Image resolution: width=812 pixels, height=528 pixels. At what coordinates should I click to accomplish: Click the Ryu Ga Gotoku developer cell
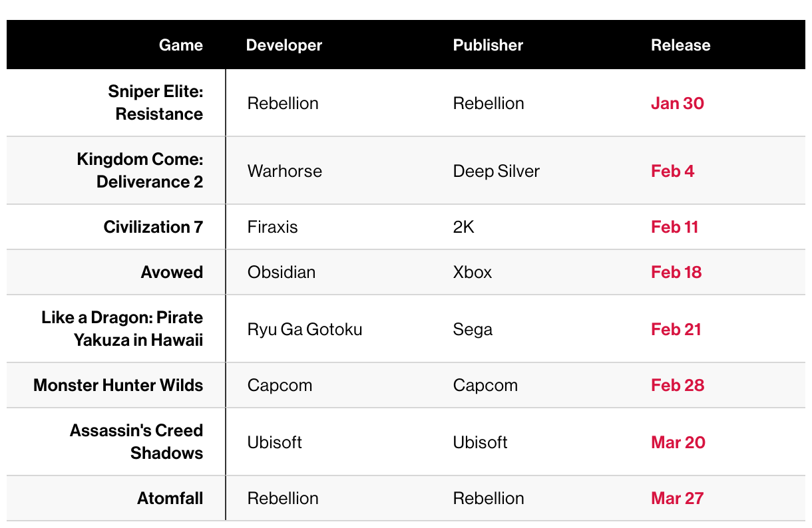click(x=304, y=329)
